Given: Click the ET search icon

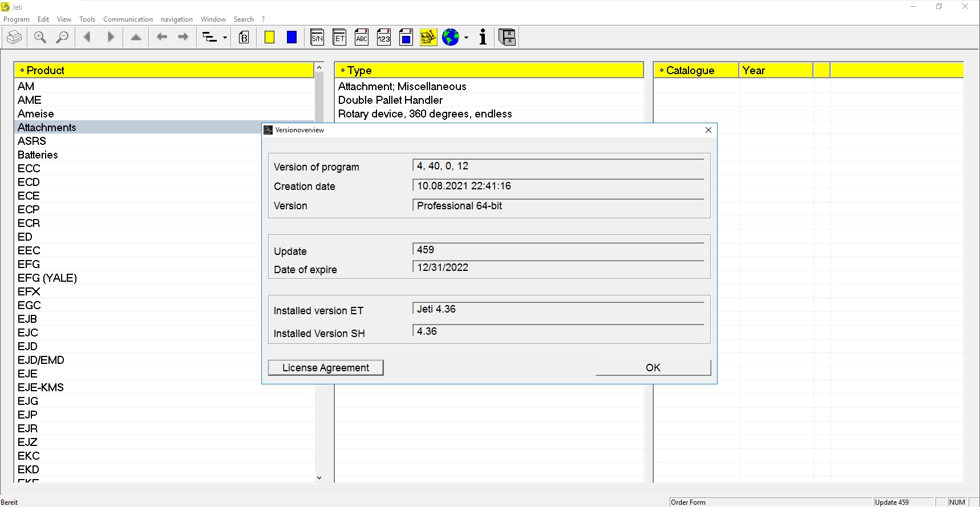Looking at the screenshot, I should tap(339, 38).
